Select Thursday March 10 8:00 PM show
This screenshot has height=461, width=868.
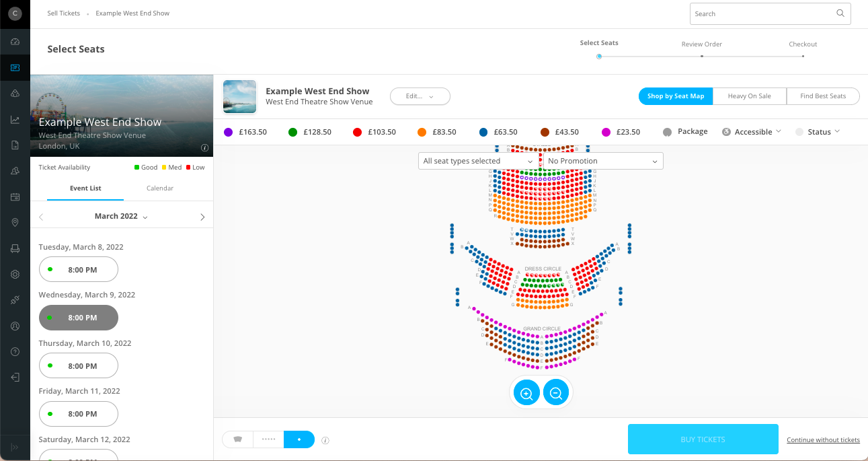point(79,366)
